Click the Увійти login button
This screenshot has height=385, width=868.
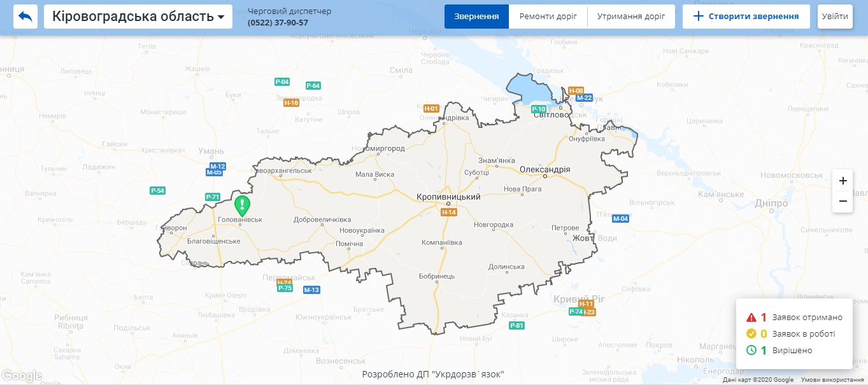835,17
